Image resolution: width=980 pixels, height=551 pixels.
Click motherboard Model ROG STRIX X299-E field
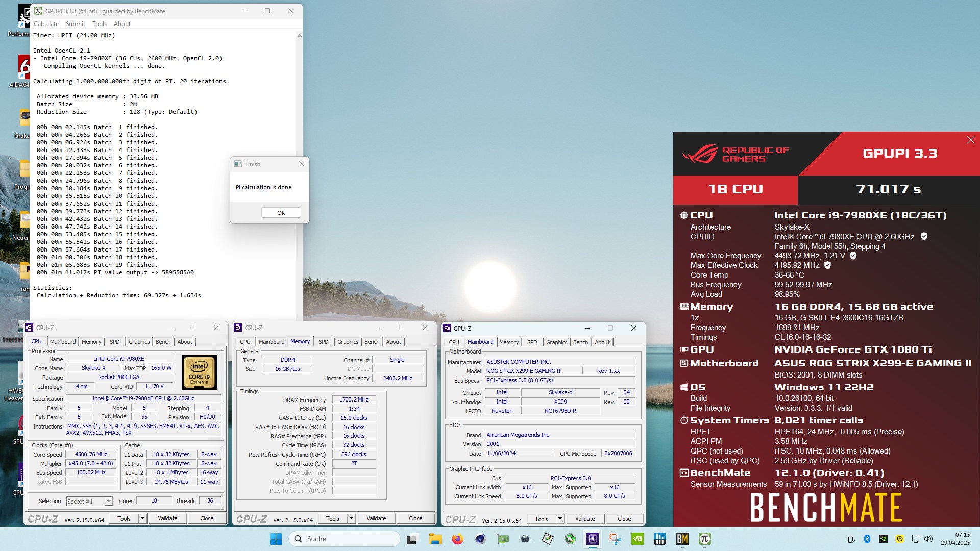[x=532, y=371]
